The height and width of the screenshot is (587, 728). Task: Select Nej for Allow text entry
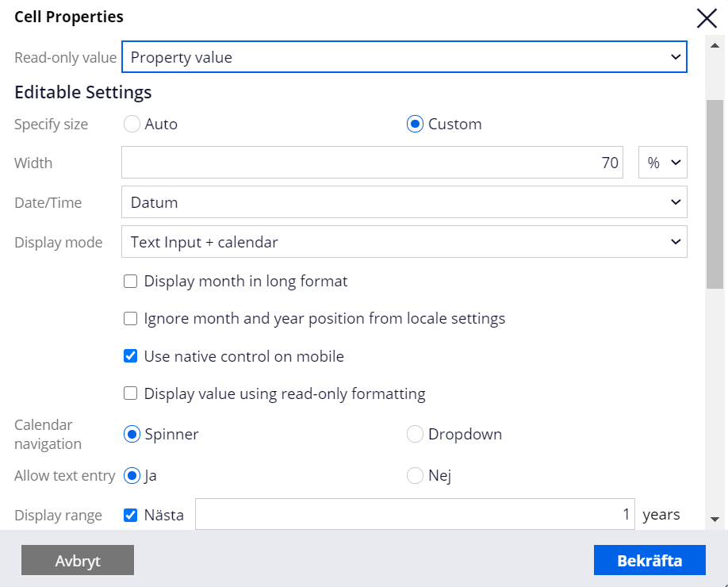point(415,475)
